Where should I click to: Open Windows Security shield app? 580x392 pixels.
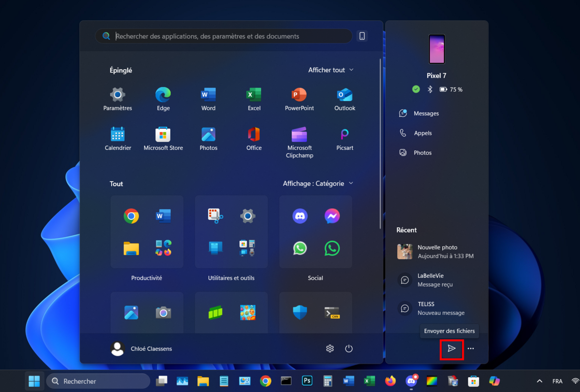coord(300,313)
